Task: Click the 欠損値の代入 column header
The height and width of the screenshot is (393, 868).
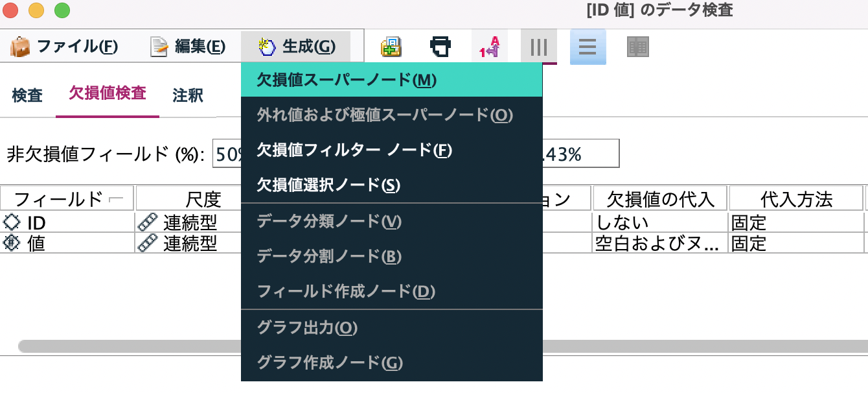Action: pos(659,198)
